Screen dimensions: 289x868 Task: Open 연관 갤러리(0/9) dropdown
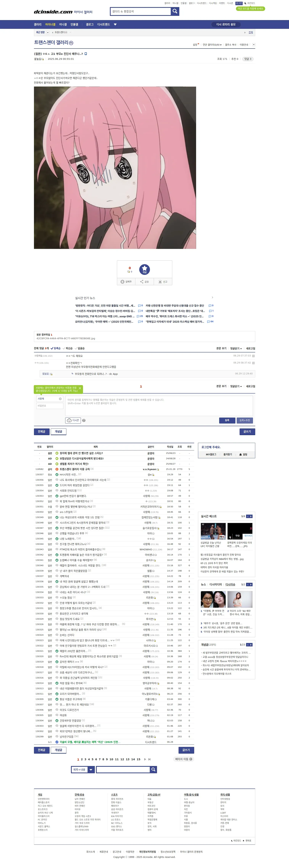212,45
